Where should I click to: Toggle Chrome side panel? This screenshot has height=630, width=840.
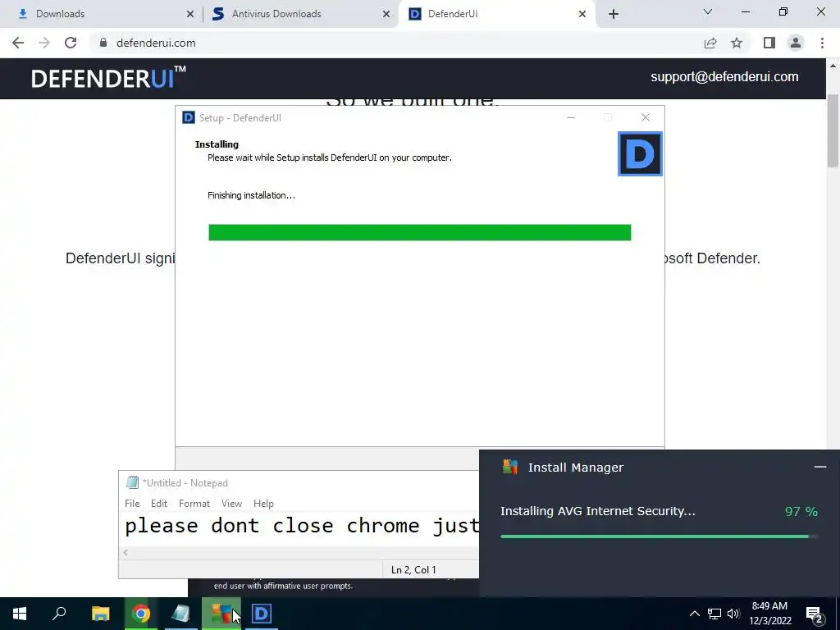tap(769, 43)
